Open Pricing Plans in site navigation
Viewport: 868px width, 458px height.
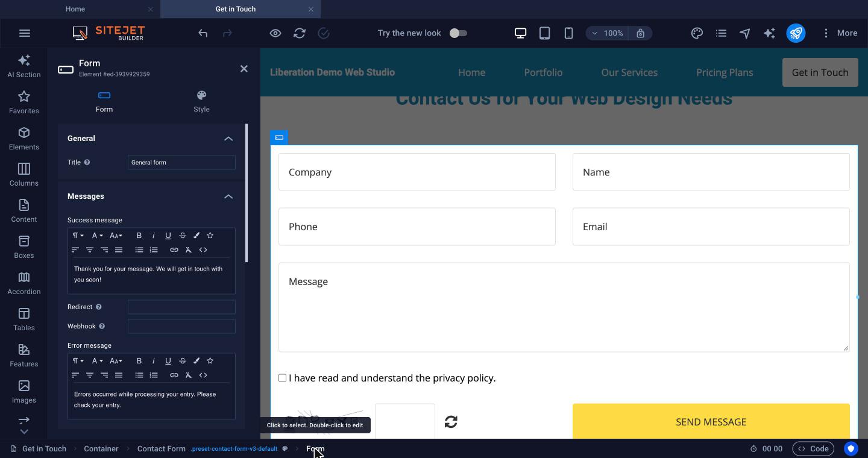pyautogui.click(x=725, y=72)
